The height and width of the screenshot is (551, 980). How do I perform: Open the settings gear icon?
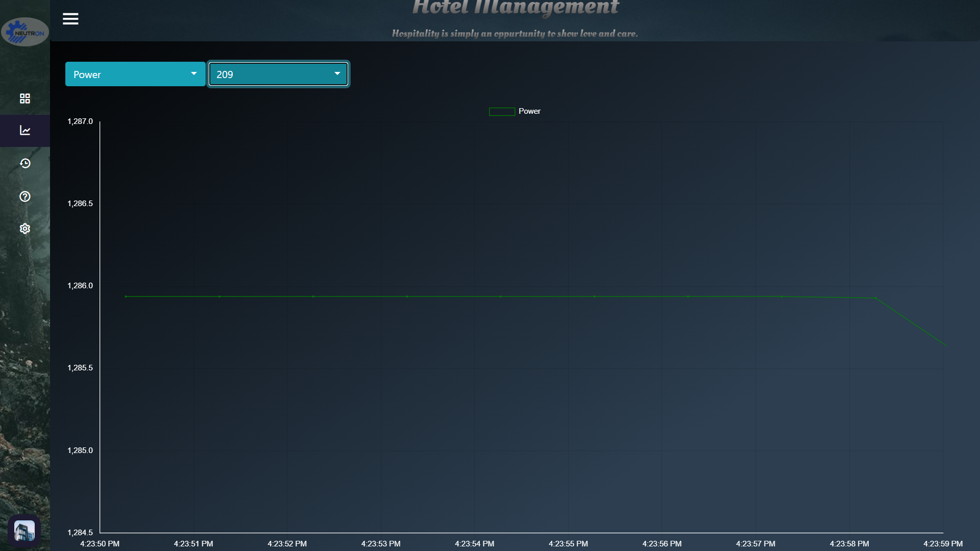tap(24, 229)
